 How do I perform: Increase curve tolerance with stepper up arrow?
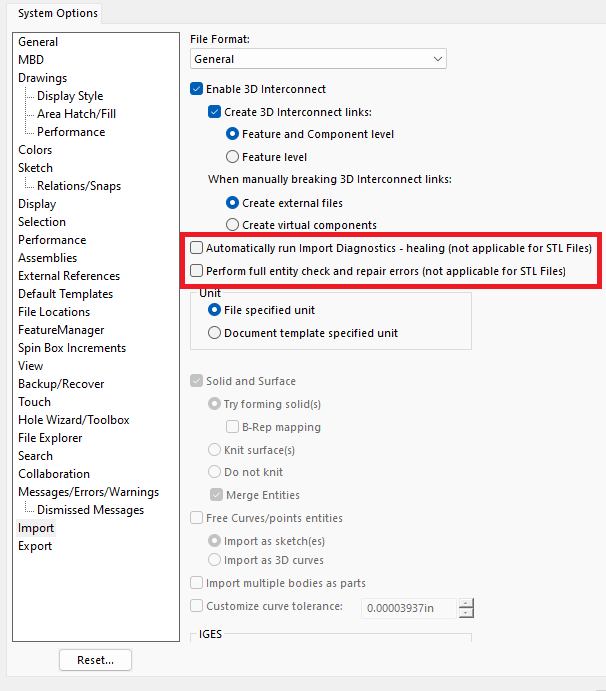tap(466, 603)
